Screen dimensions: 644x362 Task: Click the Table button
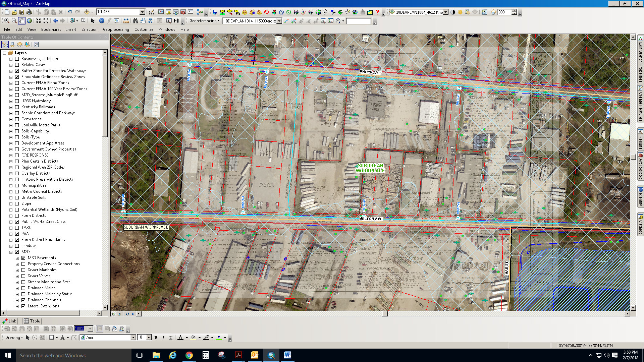coord(32,321)
